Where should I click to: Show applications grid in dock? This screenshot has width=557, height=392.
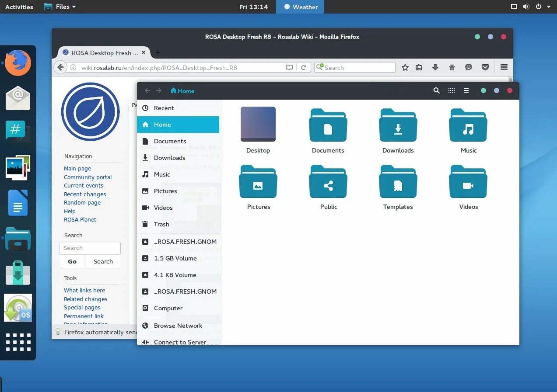(18, 342)
